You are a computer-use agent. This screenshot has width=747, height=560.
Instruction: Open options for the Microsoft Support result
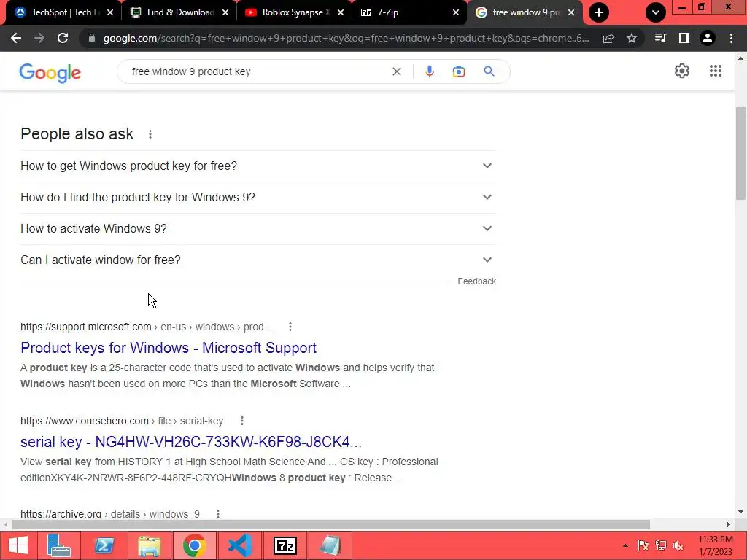(290, 327)
